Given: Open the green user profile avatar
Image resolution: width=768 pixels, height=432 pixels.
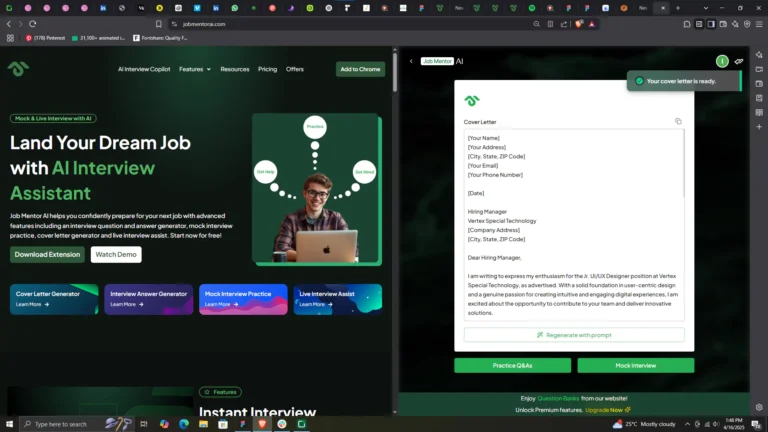Looking at the screenshot, I should (722, 61).
